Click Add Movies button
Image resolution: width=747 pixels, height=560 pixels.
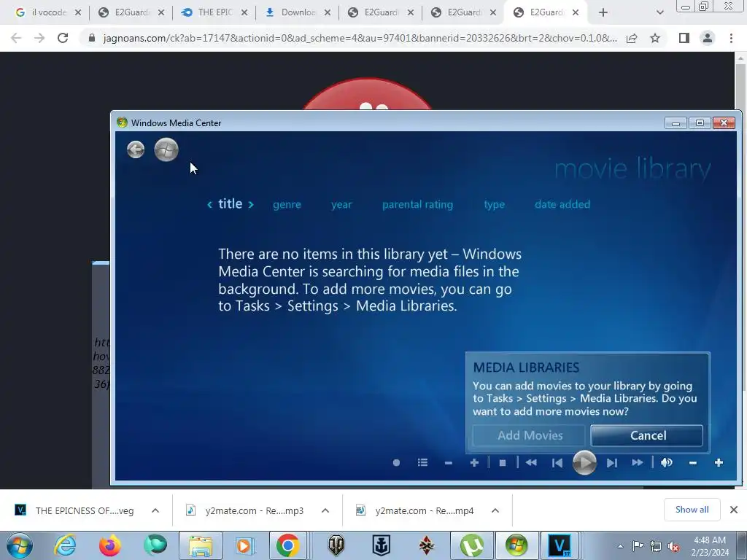(x=530, y=435)
